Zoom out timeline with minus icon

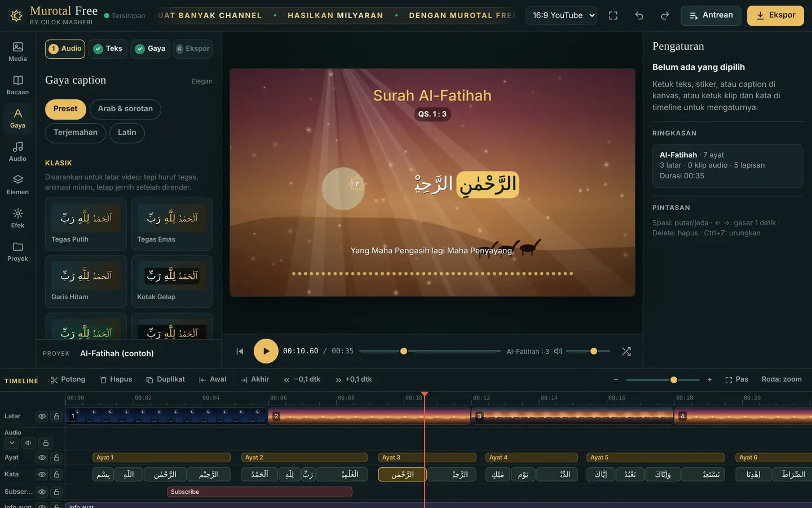click(616, 380)
